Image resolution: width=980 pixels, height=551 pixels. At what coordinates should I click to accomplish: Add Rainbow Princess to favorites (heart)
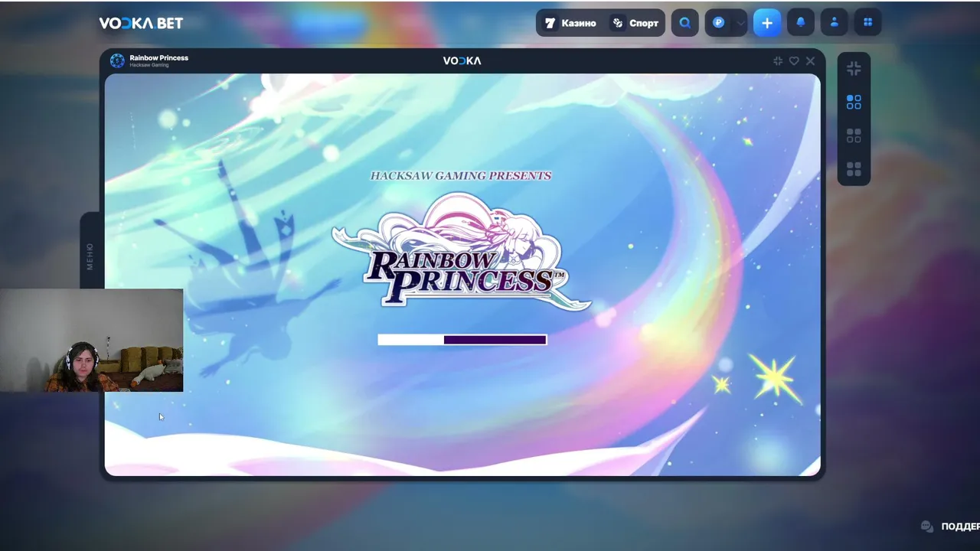click(794, 60)
